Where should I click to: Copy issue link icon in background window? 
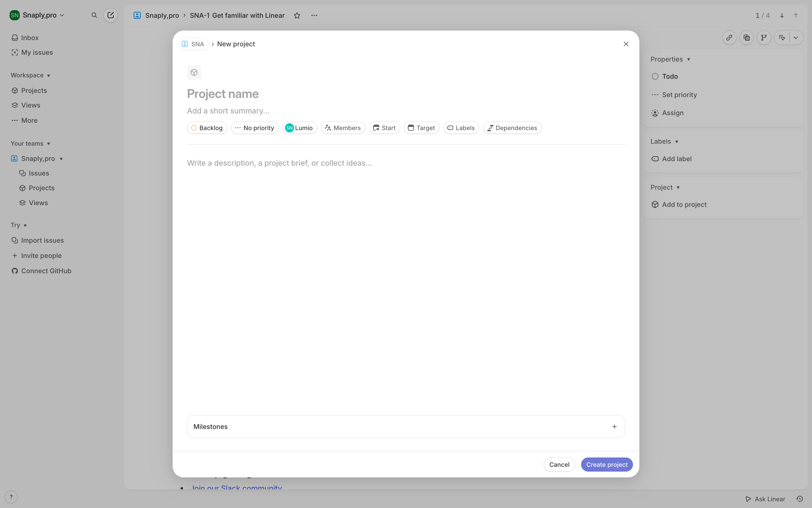pos(729,38)
